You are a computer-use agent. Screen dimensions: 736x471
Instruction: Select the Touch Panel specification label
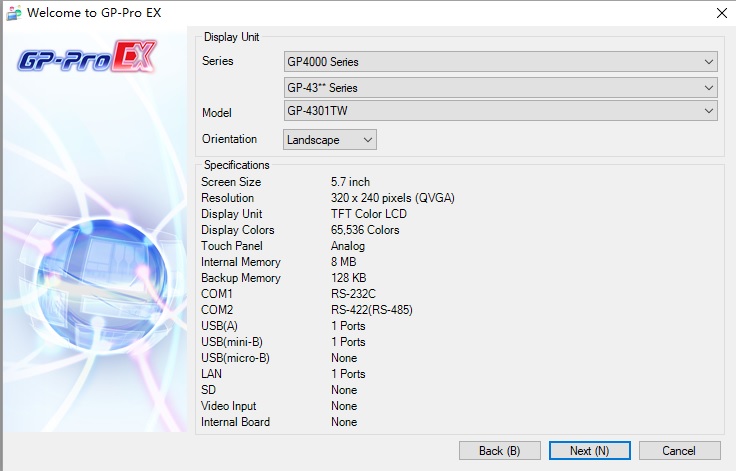click(231, 246)
